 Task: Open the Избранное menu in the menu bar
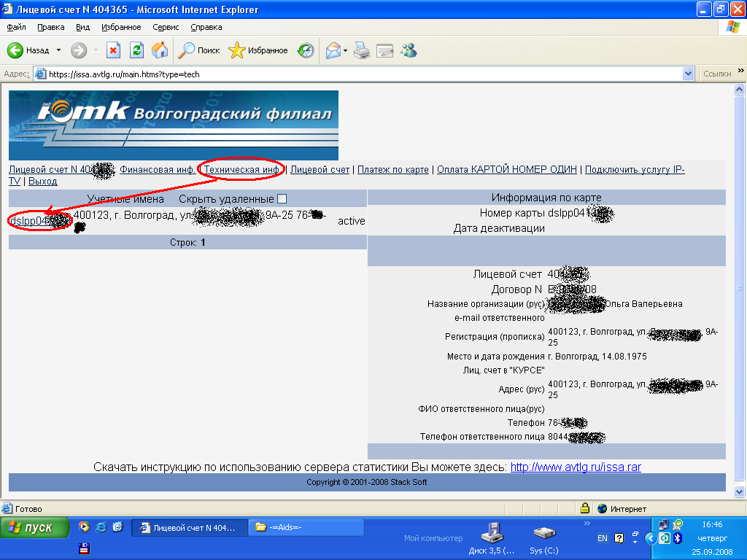[121, 27]
